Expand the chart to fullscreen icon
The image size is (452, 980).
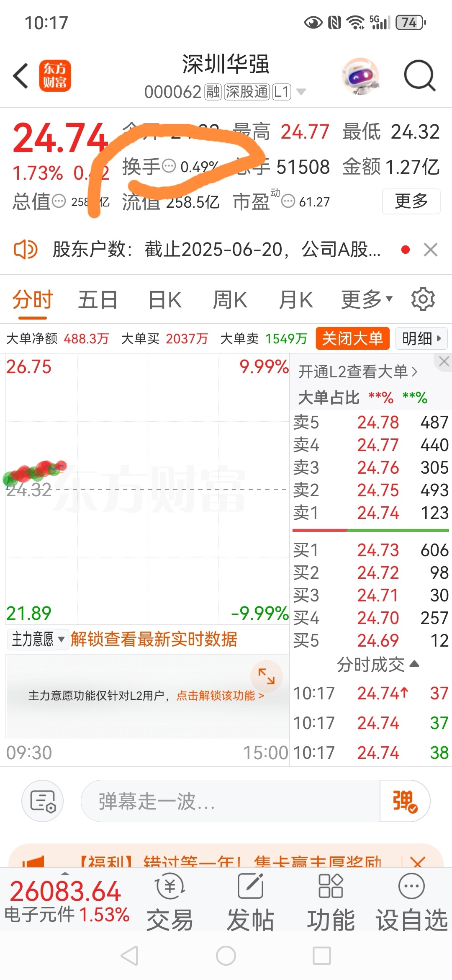point(266,676)
